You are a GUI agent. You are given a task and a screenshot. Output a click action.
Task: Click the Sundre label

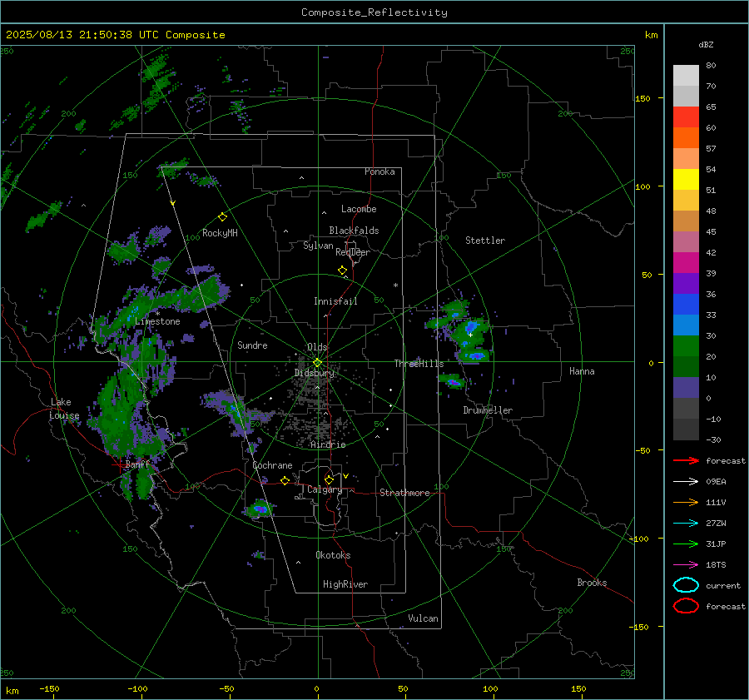[252, 345]
